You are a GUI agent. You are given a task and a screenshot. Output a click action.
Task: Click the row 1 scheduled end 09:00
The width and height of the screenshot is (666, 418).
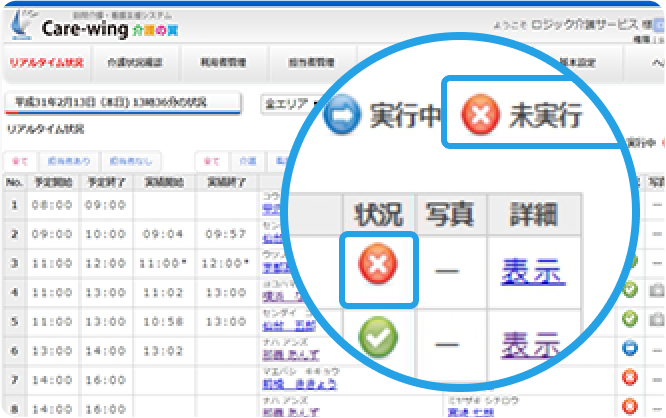(x=105, y=205)
